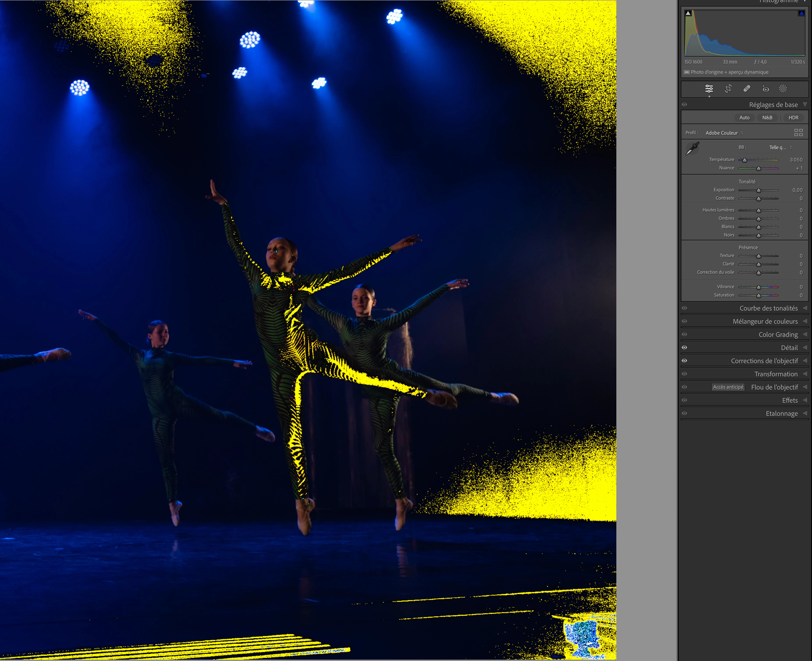Click the Auto tone button
This screenshot has height=661, width=812.
[x=744, y=118]
